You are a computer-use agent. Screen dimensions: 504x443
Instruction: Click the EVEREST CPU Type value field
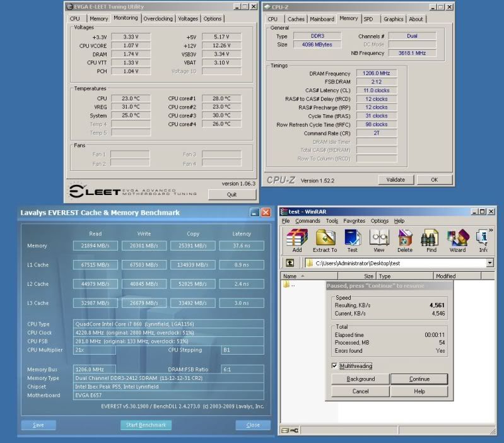point(168,324)
